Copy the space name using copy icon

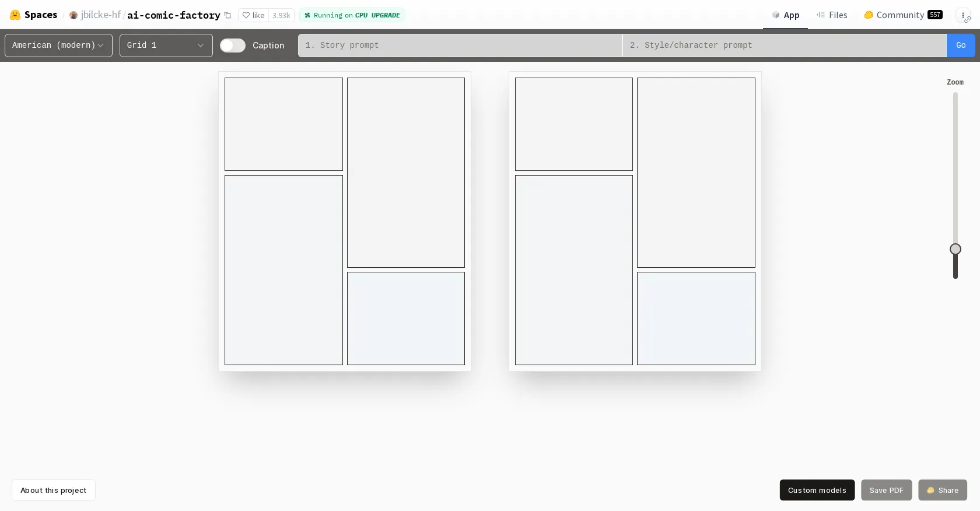click(228, 15)
